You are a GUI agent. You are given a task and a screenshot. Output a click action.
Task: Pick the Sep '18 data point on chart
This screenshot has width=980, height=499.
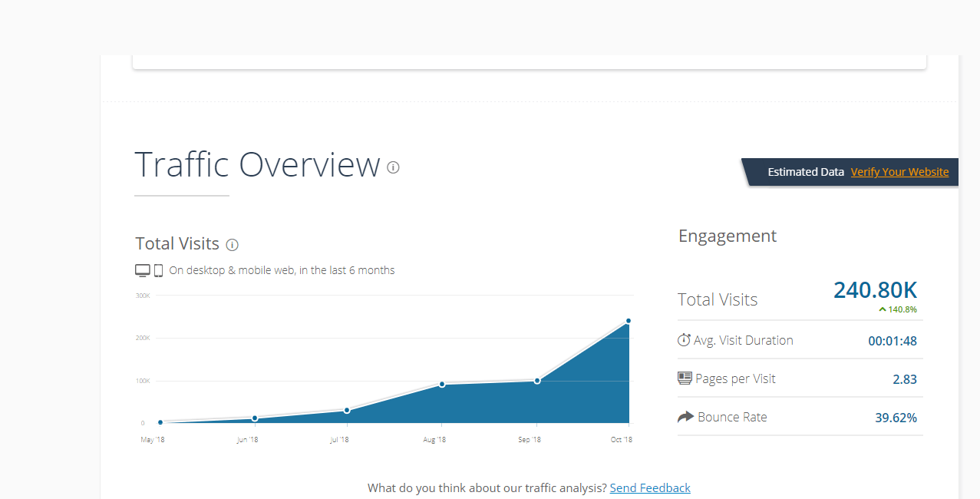(537, 381)
